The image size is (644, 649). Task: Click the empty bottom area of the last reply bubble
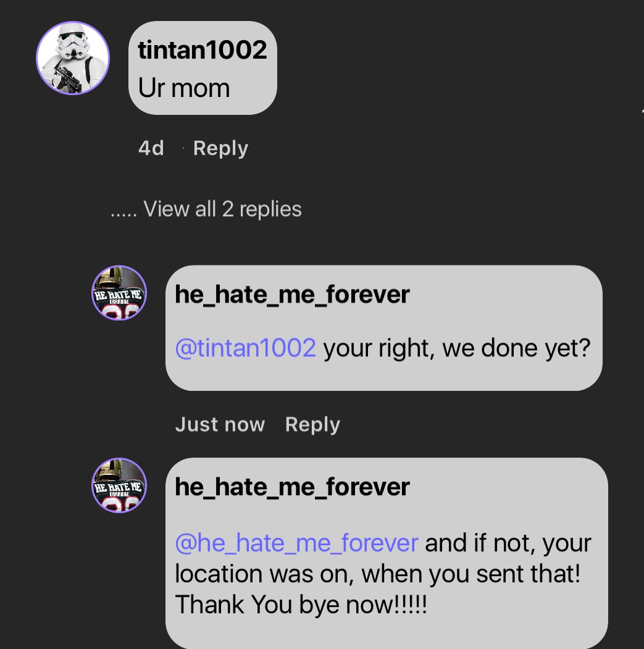[386, 633]
